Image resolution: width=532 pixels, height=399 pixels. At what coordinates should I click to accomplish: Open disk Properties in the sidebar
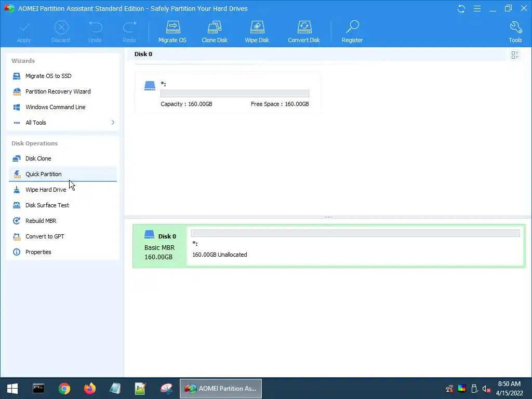63,252
